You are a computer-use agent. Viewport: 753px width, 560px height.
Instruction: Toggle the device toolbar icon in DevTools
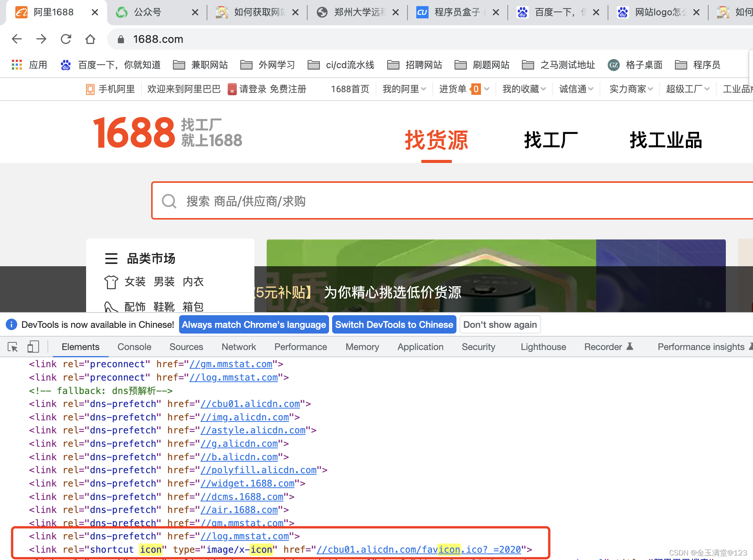coord(33,347)
